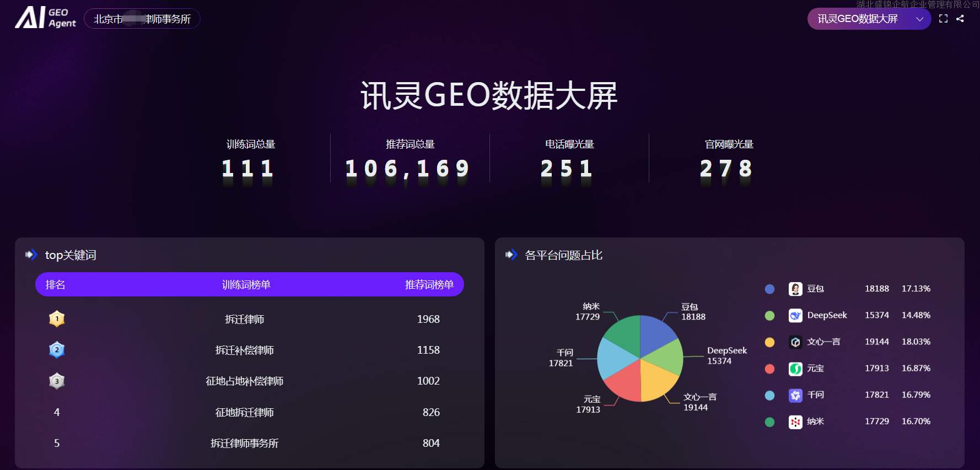This screenshot has height=470, width=980.
Task: Select the 征地拆迁律师 keyword row
Action: [250, 412]
